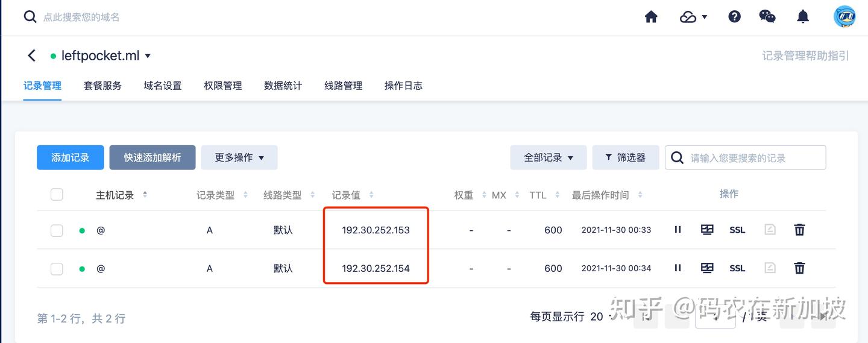The image size is (868, 343).
Task: Open the cloud services icon menu
Action: 693,17
